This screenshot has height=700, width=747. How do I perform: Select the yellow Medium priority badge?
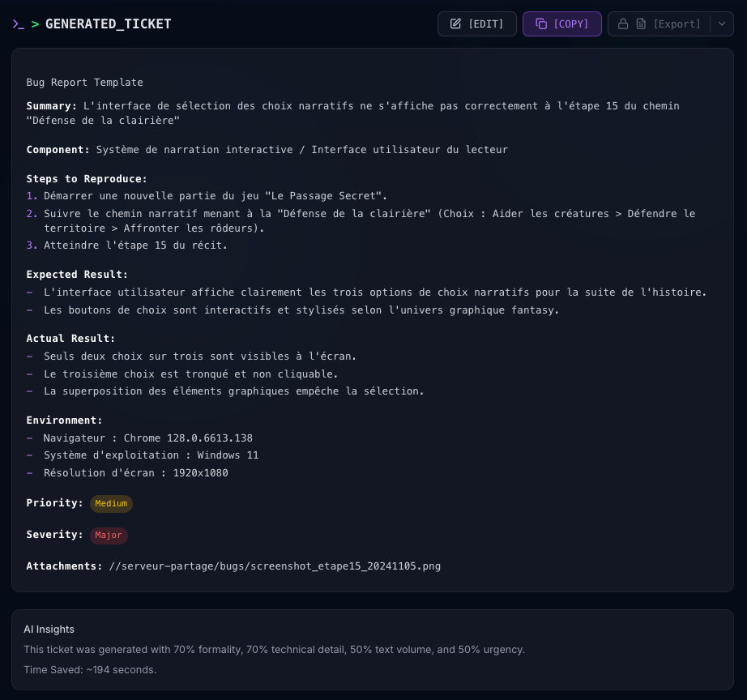tap(111, 504)
